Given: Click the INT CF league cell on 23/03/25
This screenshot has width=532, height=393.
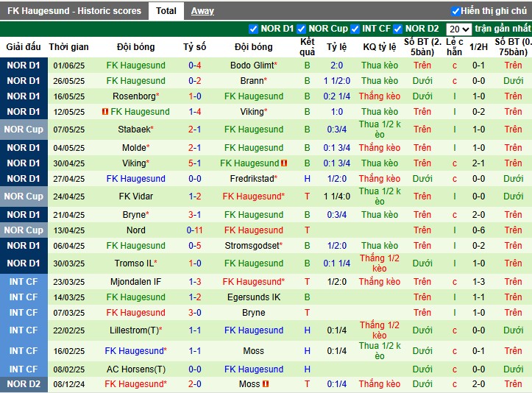Looking at the screenshot, I should point(24,282).
